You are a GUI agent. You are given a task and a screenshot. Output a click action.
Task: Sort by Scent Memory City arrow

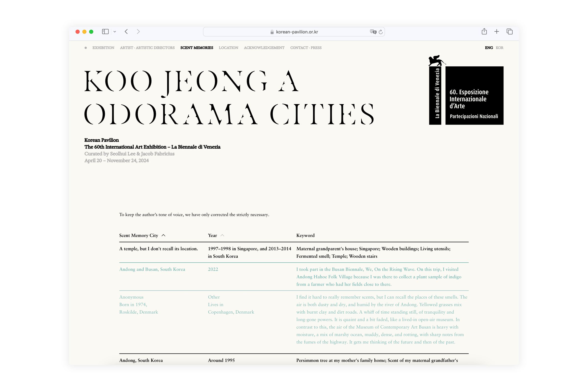[163, 235]
